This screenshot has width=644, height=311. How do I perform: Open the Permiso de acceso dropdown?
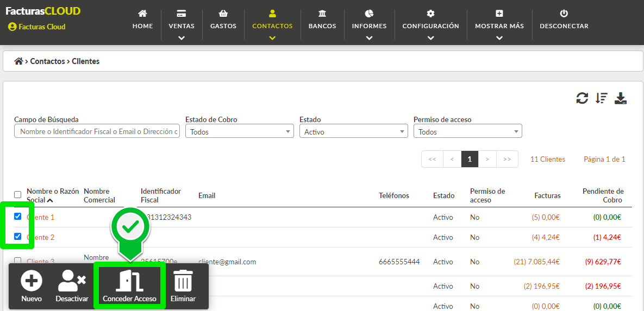[468, 131]
